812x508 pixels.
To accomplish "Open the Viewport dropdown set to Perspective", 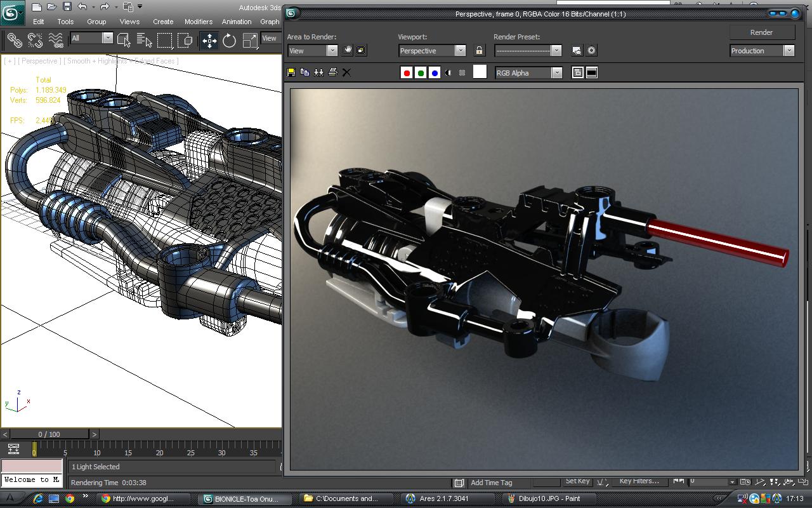I will pyautogui.click(x=432, y=51).
